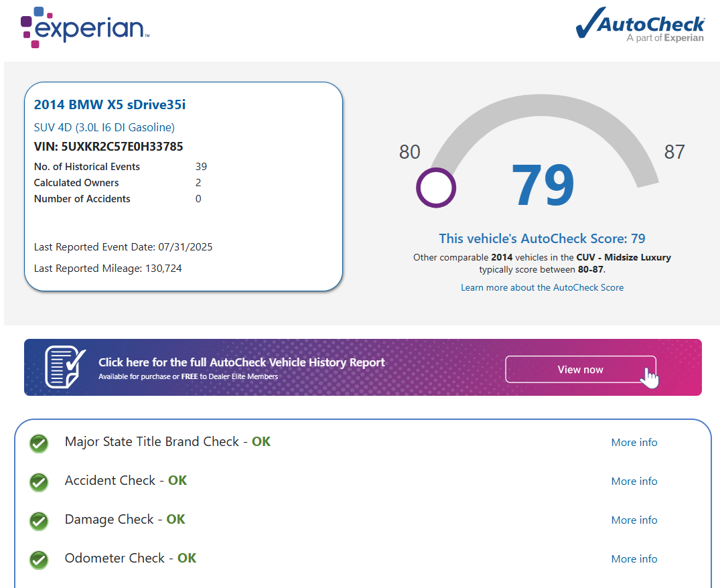Viewport: 720px width, 588px height.
Task: Click the high range label 87
Action: [x=674, y=152]
